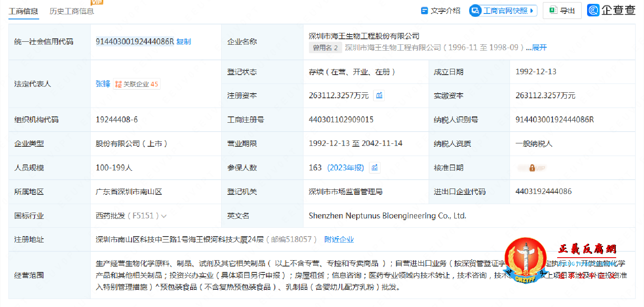Click the 曾用名 2 badge
This screenshot has width=644, height=307.
[325, 47]
